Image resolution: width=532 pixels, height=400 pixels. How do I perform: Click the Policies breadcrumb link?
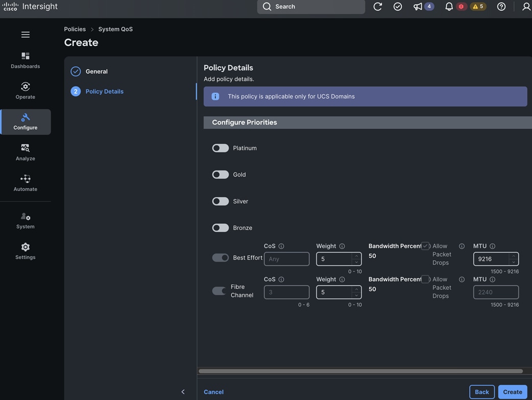tap(75, 29)
